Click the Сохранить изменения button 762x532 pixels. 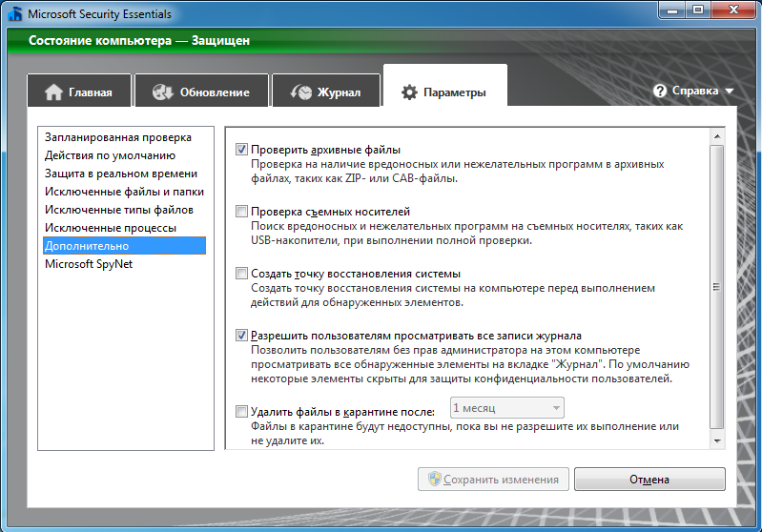(493, 479)
